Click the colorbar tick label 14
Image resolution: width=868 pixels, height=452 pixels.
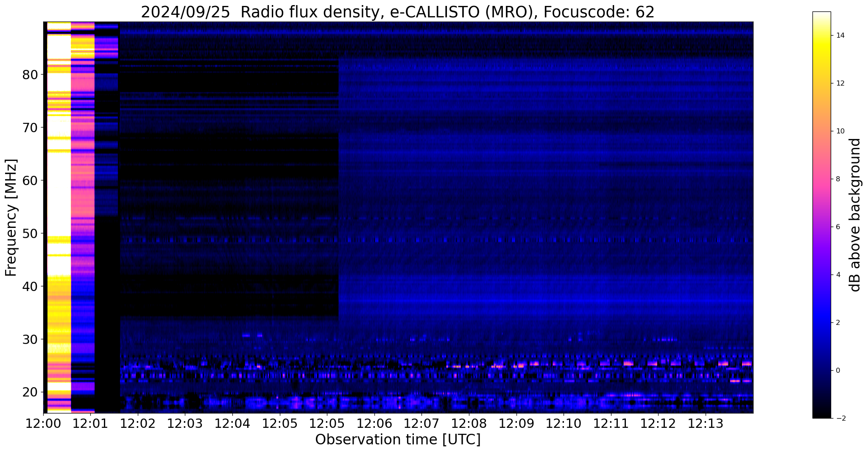point(840,36)
